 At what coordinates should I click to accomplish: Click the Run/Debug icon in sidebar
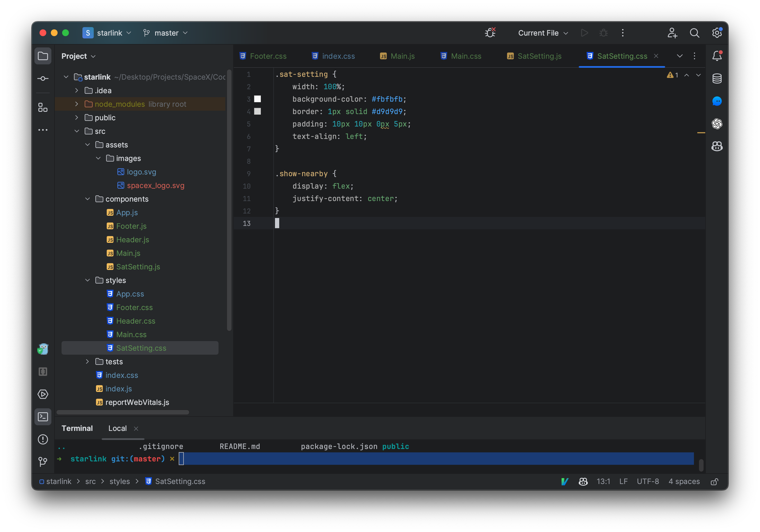43,394
